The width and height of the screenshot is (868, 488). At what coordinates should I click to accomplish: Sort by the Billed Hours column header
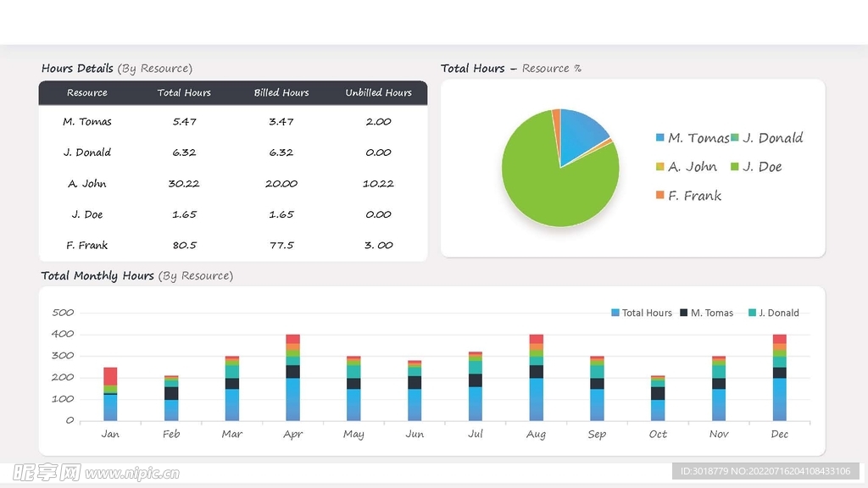coord(281,92)
